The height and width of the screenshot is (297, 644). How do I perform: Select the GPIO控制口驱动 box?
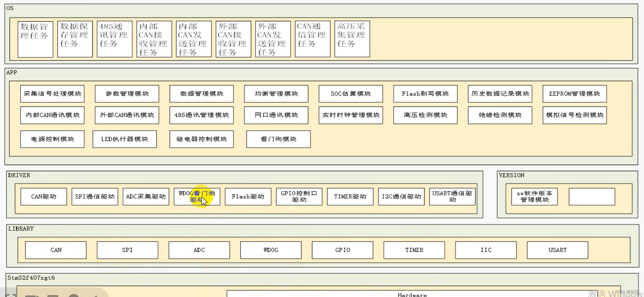coord(299,197)
